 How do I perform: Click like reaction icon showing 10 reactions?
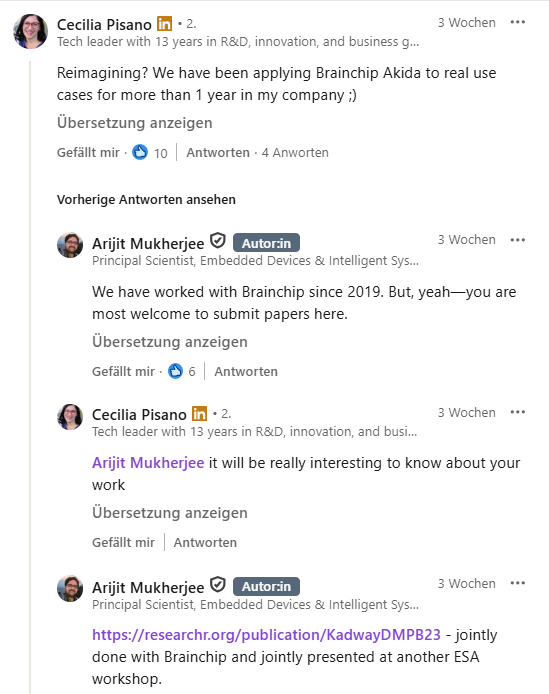coord(140,152)
